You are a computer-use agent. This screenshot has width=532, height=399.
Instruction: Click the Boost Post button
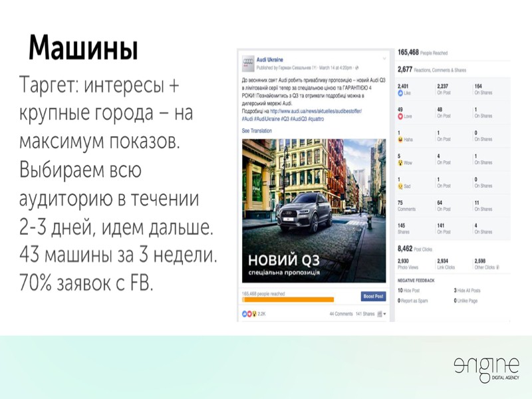373,296
